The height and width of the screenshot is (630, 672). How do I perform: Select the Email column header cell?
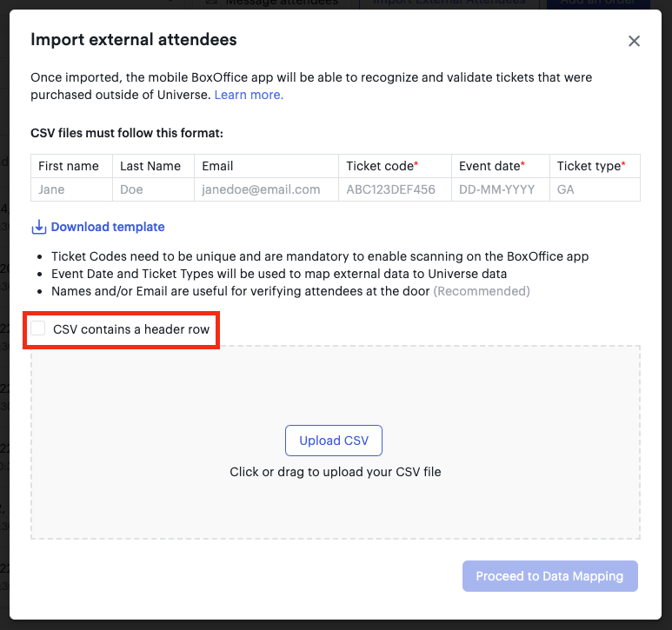click(267, 166)
